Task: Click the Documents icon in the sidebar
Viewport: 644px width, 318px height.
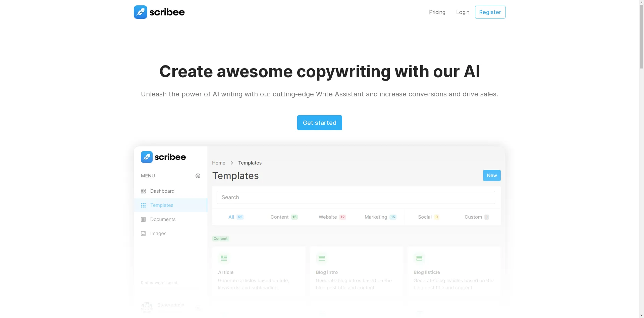Action: (143, 219)
